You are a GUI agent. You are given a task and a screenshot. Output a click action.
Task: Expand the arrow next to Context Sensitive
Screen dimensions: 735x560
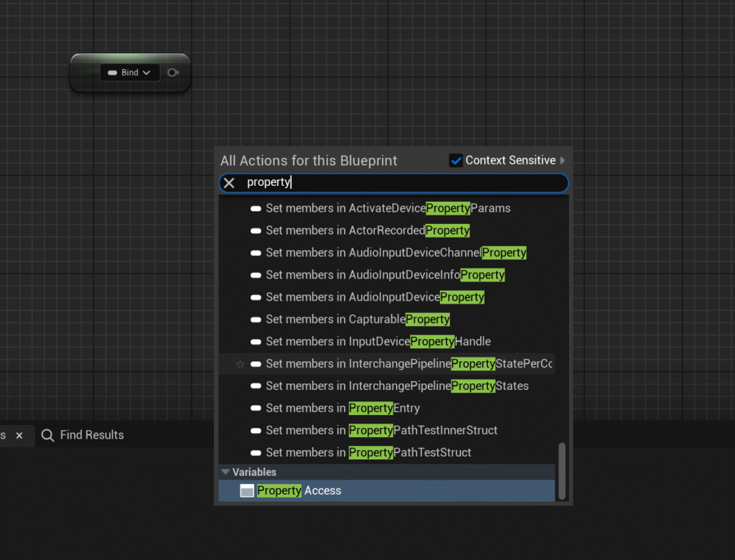[563, 161]
